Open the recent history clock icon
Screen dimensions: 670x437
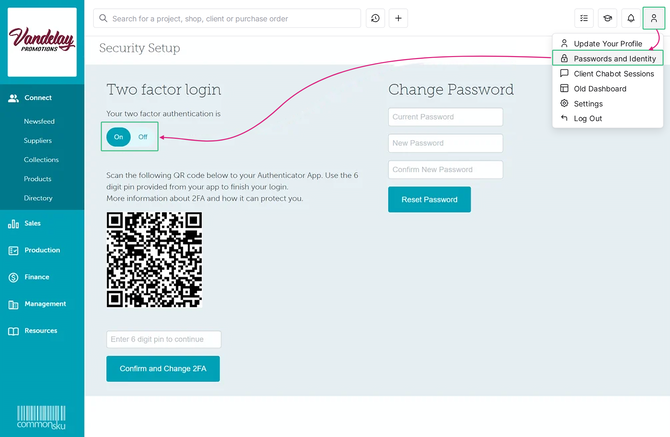pos(375,18)
